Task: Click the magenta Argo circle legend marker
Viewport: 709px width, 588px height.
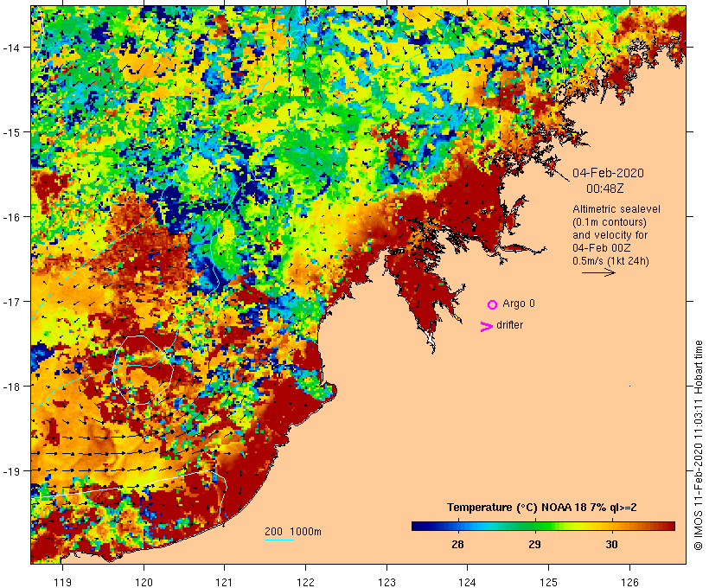Action: coord(493,305)
